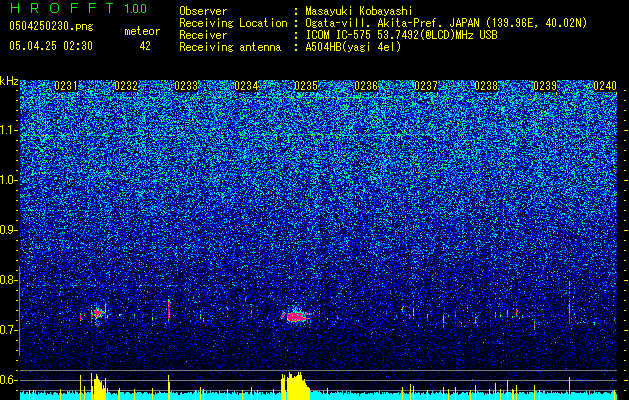The width and height of the screenshot is (629, 400).
Task: Click the 0.8 kHz axis label
Action: 9,280
